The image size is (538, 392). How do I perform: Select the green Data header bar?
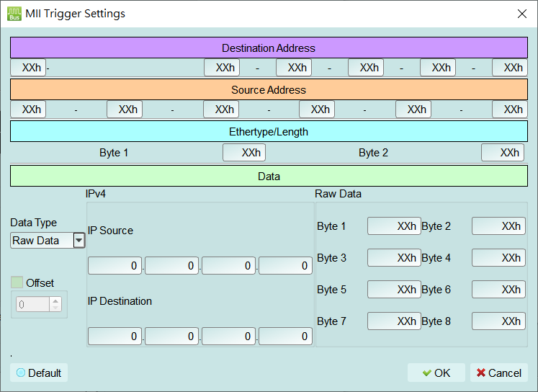(269, 176)
